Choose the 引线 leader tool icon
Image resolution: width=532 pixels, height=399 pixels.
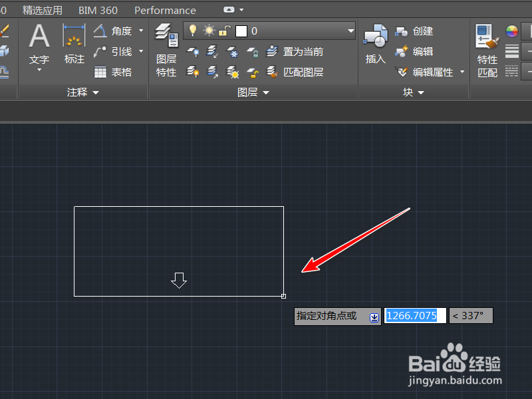[x=100, y=52]
